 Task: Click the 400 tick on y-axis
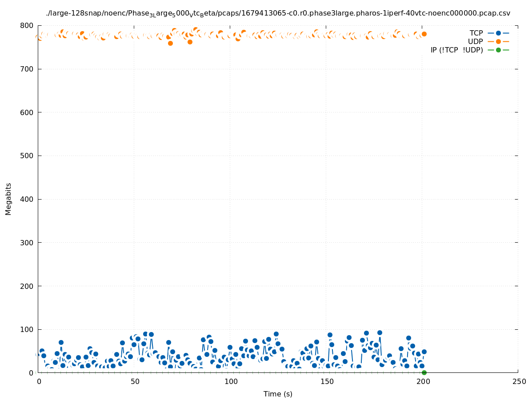tap(28, 199)
